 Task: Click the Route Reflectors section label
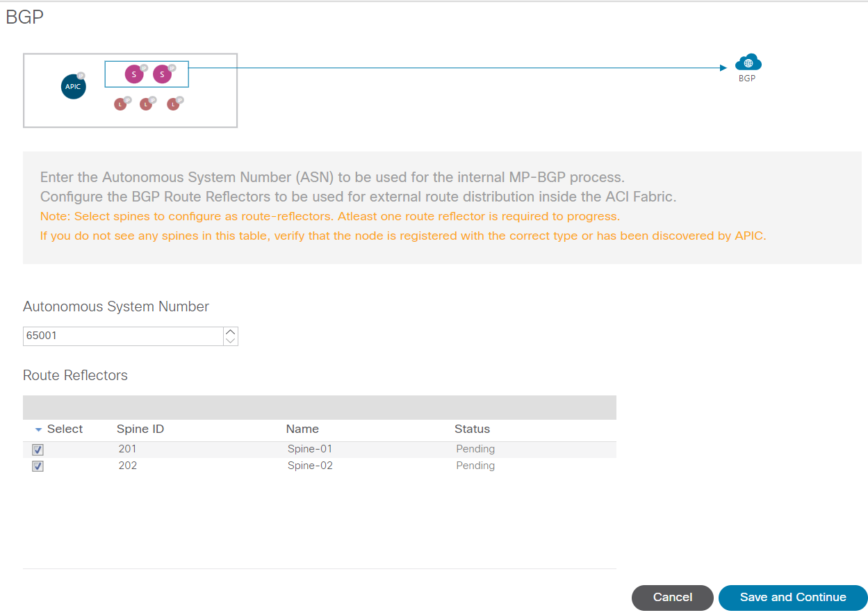75,375
